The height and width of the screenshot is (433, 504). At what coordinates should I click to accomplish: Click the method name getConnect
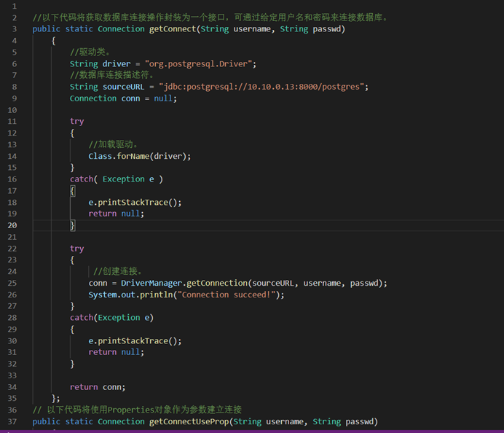coord(173,29)
